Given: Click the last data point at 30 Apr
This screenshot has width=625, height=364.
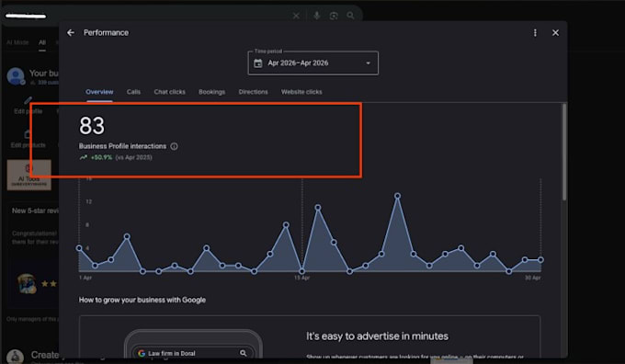Looking at the screenshot, I should coord(540,259).
